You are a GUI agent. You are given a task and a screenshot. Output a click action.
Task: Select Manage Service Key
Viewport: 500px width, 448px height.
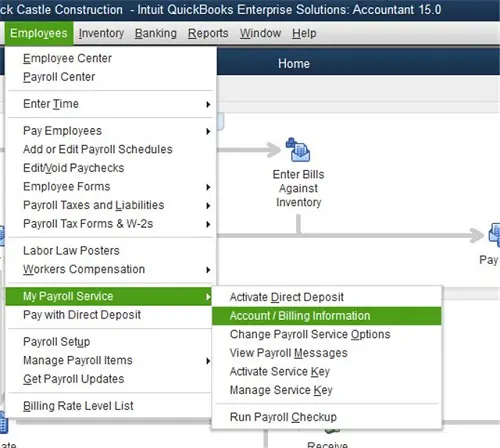[x=327, y=390]
